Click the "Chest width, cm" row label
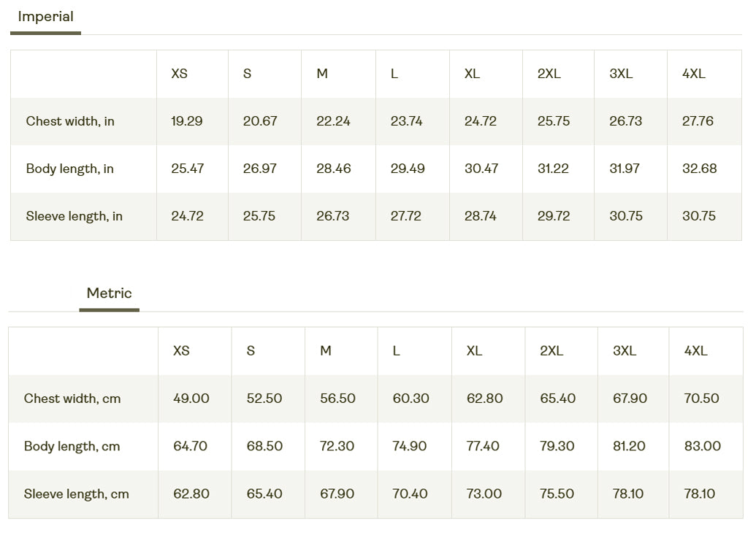The height and width of the screenshot is (538, 756). [72, 399]
